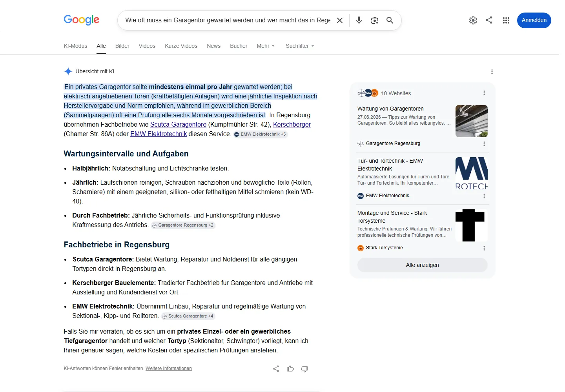565x392 pixels.
Task: Click the garage door thumbnail image
Action: tap(472, 121)
